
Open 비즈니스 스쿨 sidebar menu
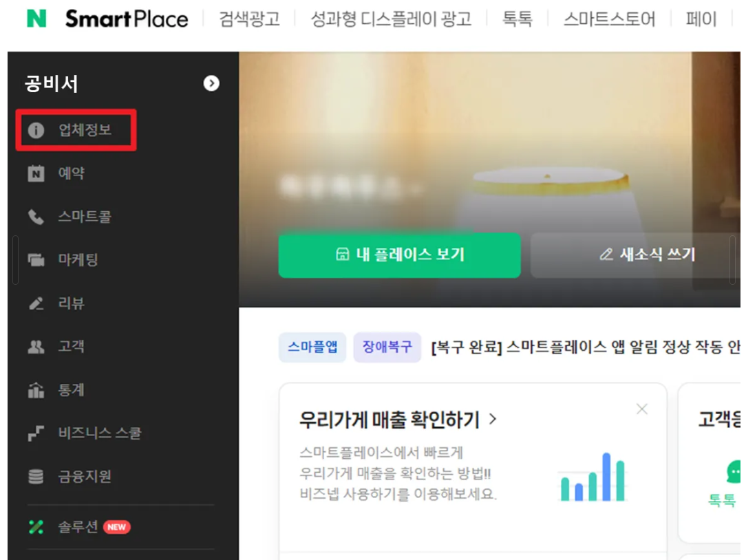(100, 433)
